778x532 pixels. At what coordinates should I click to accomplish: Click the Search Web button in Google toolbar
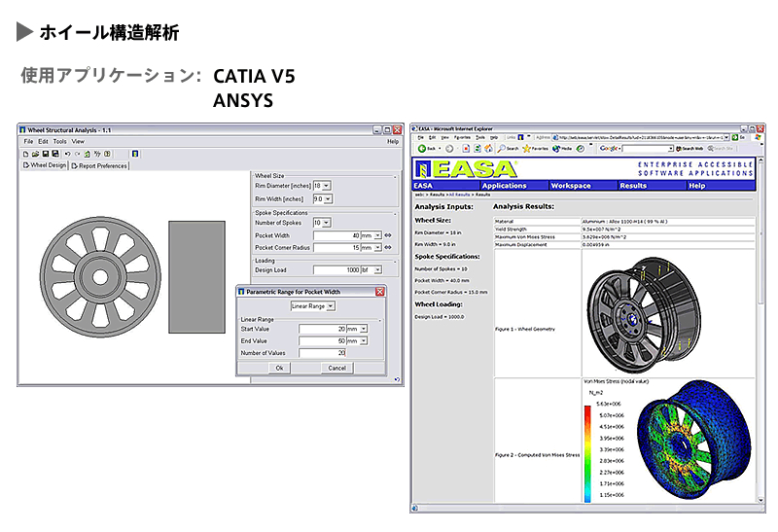(690, 149)
